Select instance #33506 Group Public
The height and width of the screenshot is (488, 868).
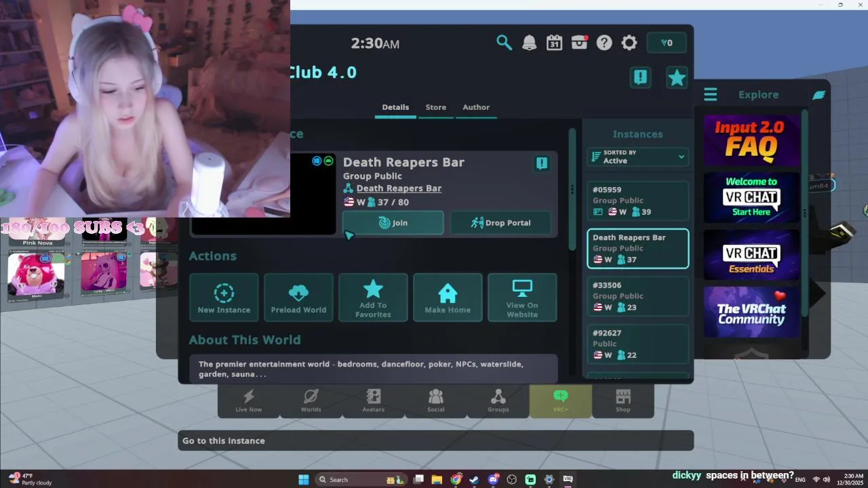tap(637, 296)
